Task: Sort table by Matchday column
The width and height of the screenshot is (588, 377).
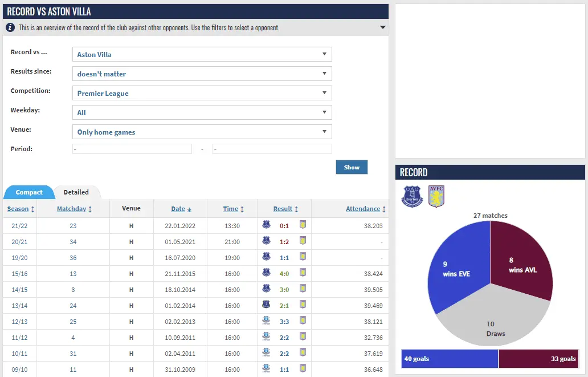Action: [72, 209]
